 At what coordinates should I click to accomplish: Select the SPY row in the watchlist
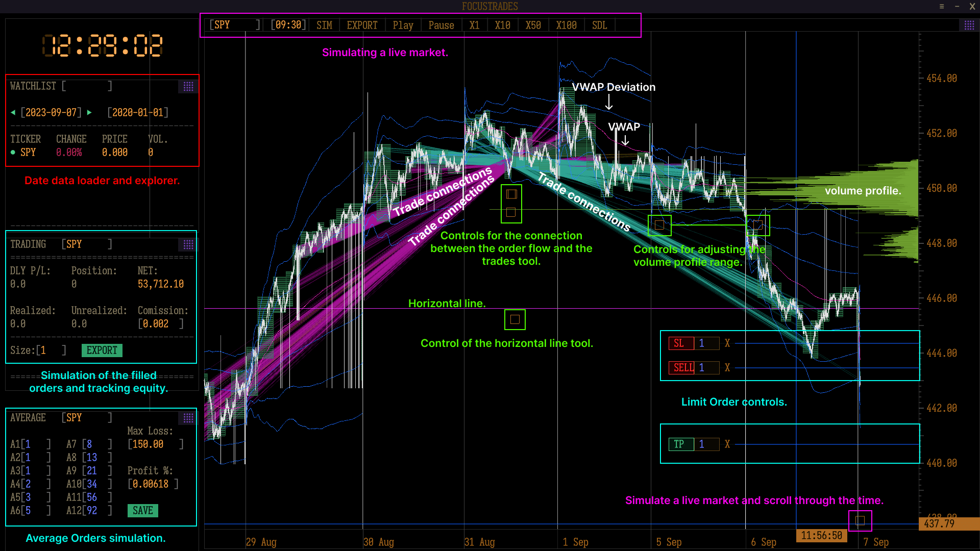pos(100,152)
